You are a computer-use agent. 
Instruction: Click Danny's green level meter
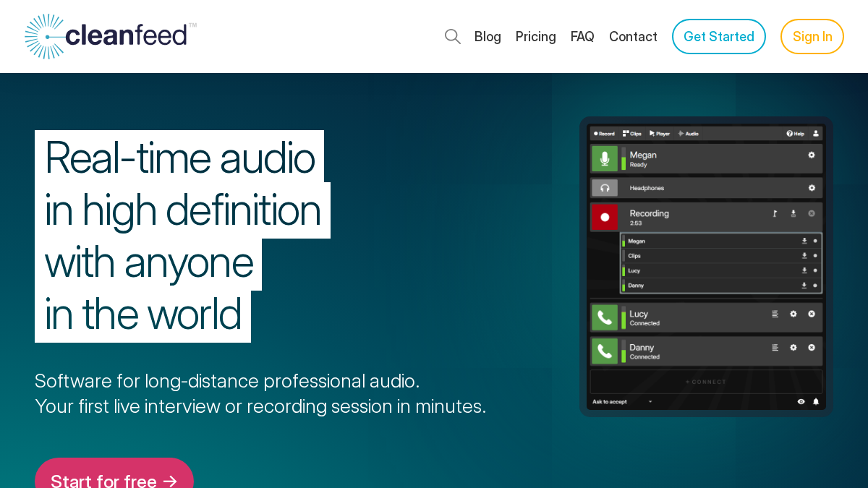point(624,351)
